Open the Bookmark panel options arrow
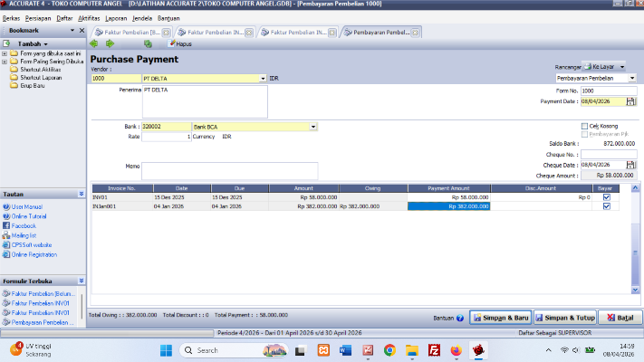This screenshot has height=362, width=644. coord(72,31)
